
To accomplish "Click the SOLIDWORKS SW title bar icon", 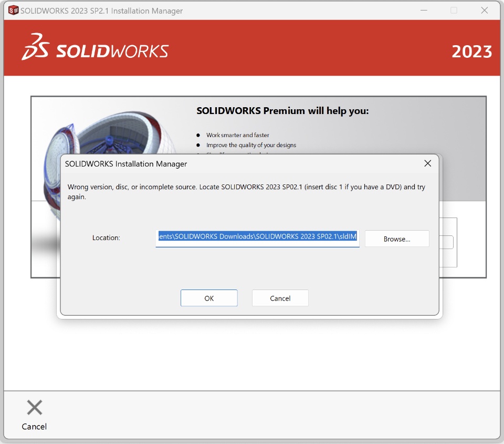I will coord(13,11).
